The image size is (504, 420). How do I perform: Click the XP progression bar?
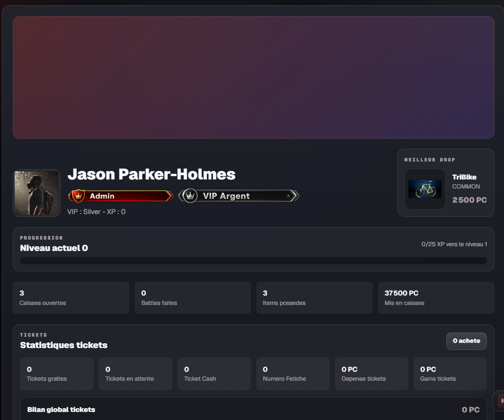click(x=253, y=260)
